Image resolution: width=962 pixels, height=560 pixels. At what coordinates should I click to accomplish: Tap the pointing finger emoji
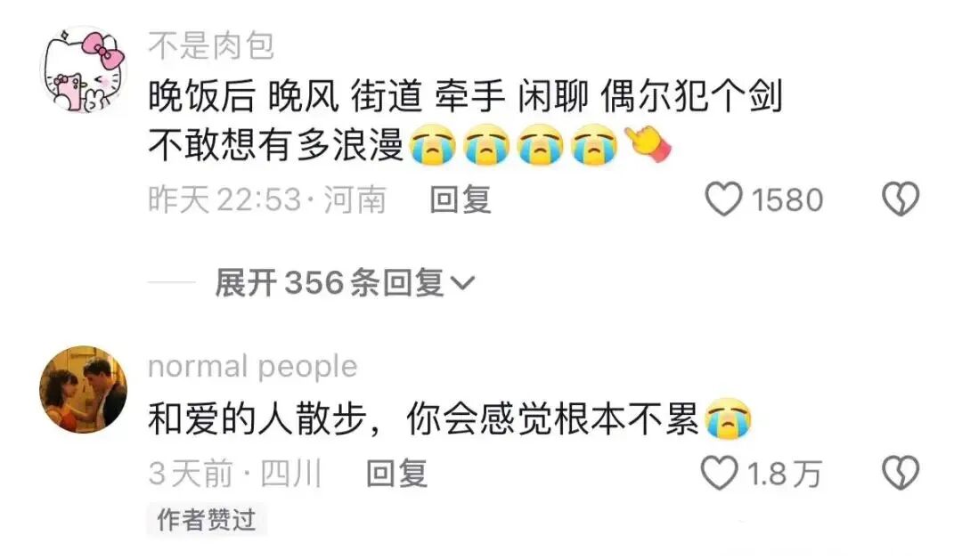[x=648, y=145]
